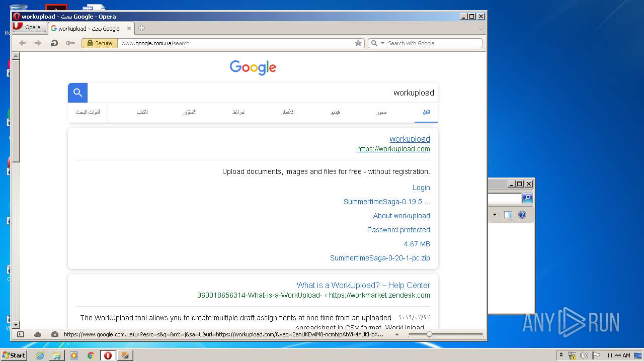Screen dimensions: 644x362
Task: Switch to the خرائط maps tab
Action: 238,112
